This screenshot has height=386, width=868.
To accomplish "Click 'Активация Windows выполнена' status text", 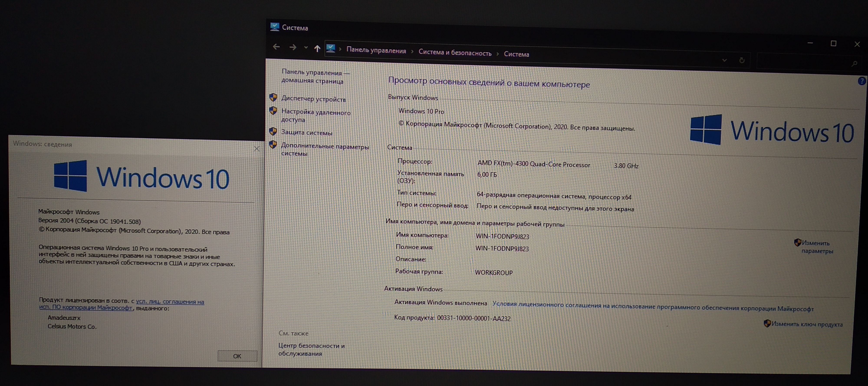I will (441, 302).
